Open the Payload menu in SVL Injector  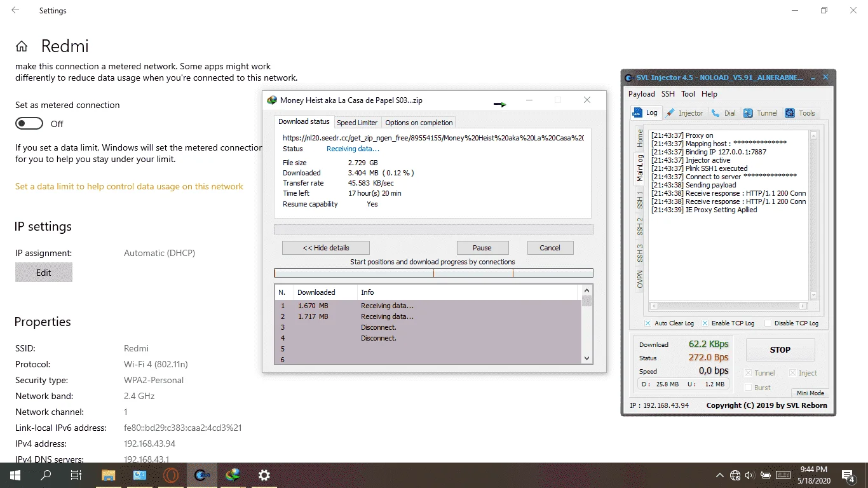click(x=641, y=94)
